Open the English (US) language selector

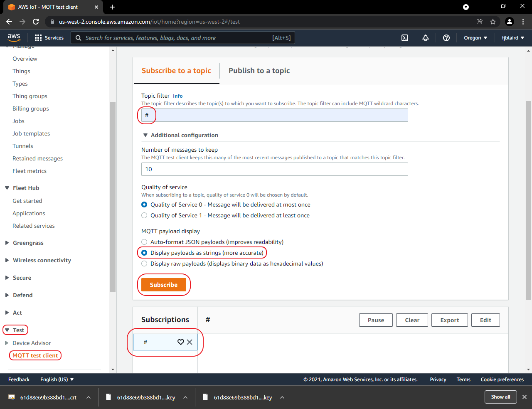(x=57, y=379)
